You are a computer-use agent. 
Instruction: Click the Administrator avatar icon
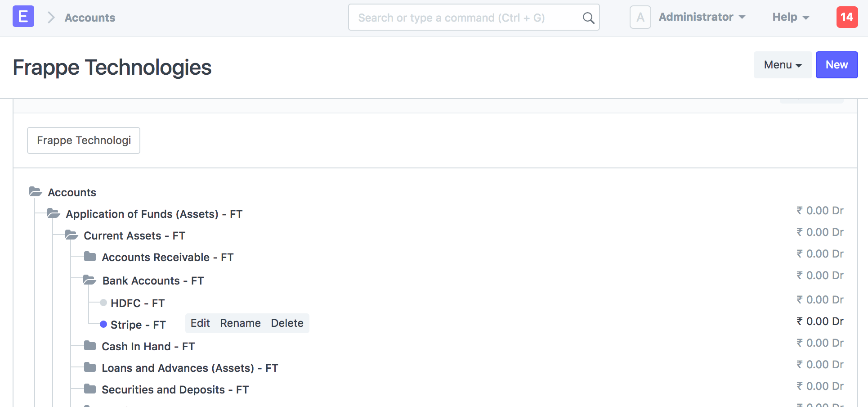point(640,18)
